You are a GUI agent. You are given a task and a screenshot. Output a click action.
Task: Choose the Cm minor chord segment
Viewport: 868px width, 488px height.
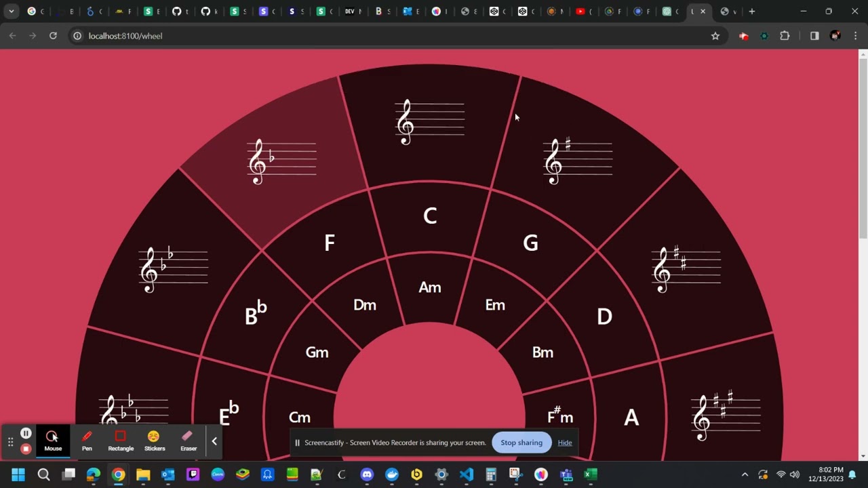tap(299, 418)
